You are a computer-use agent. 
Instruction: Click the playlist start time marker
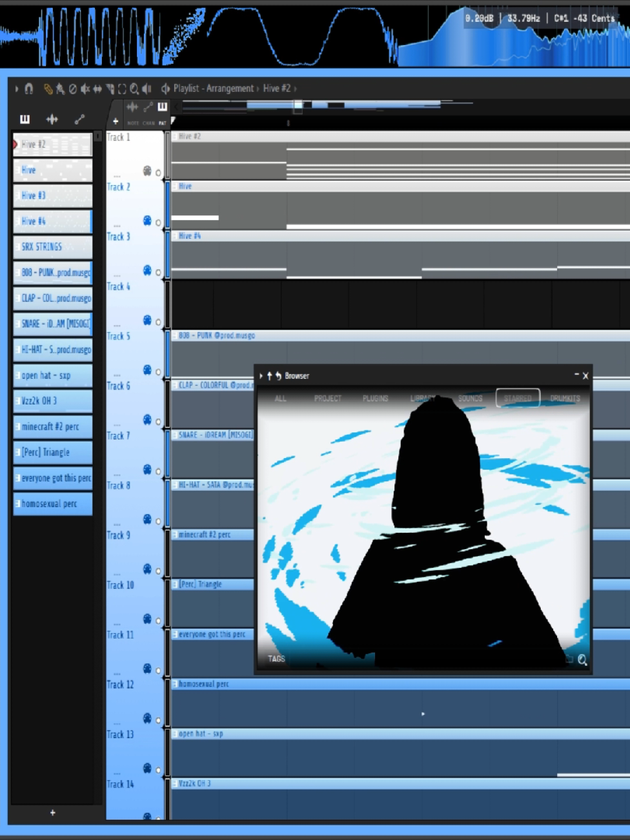click(173, 121)
